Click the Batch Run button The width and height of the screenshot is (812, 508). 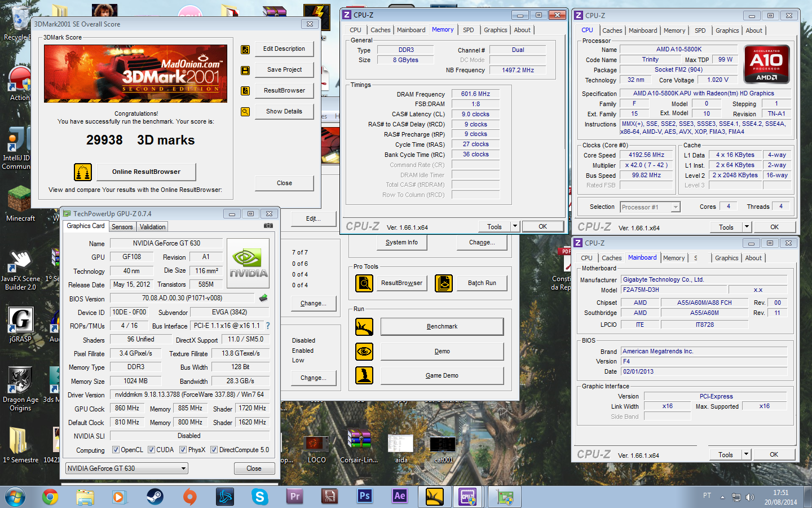[x=482, y=283]
